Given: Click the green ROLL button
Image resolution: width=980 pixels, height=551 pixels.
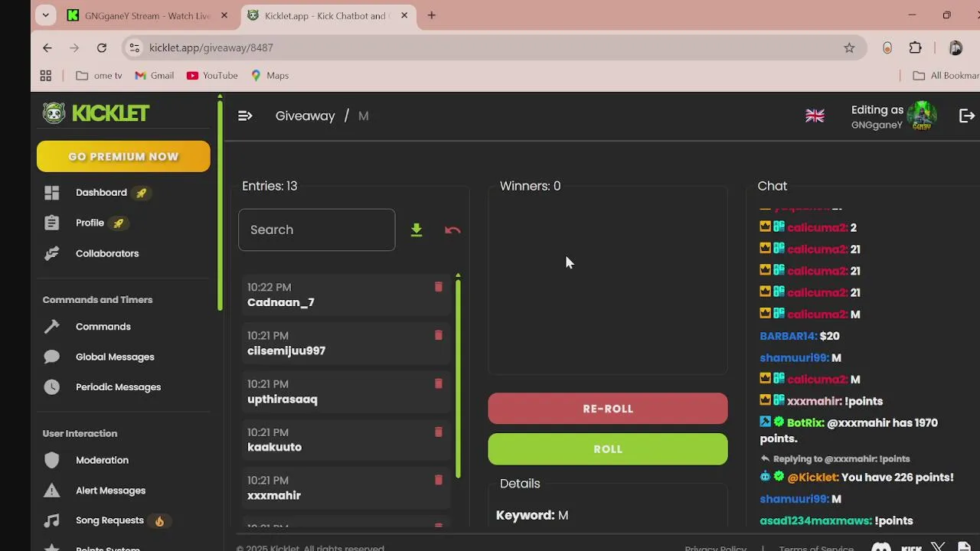Looking at the screenshot, I should (x=608, y=449).
